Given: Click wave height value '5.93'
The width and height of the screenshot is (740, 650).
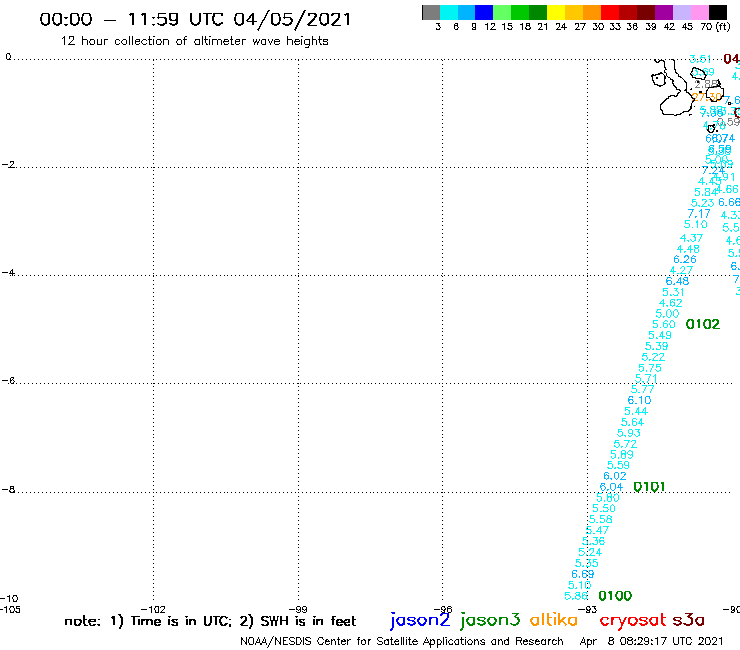Looking at the screenshot, I should 629,433.
